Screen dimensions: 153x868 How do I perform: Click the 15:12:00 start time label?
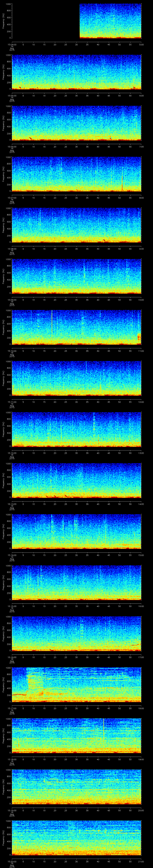point(12,453)
